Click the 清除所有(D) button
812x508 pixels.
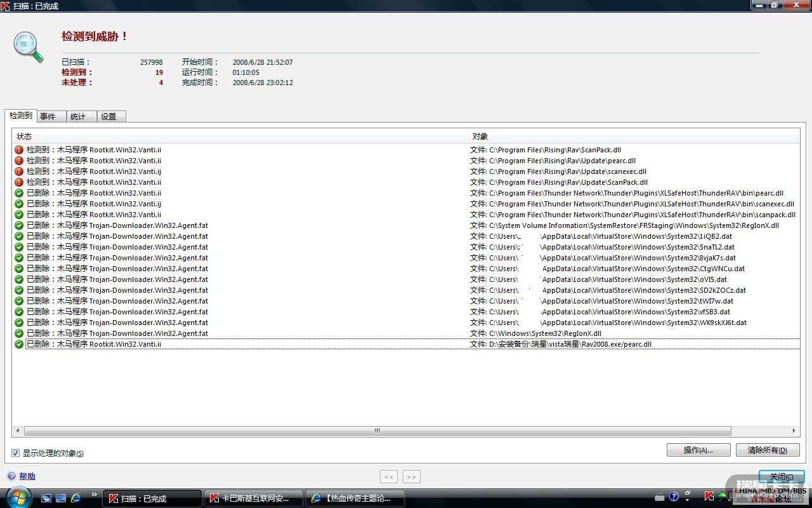coord(768,450)
